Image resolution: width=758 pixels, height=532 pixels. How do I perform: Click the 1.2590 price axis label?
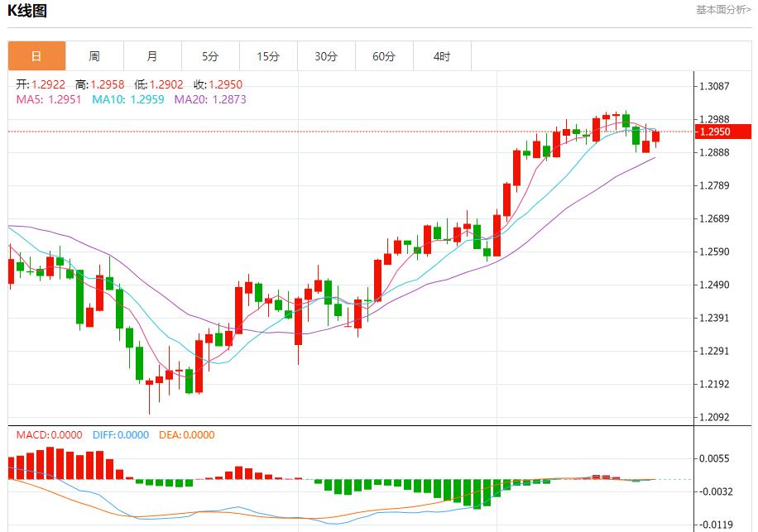click(714, 252)
